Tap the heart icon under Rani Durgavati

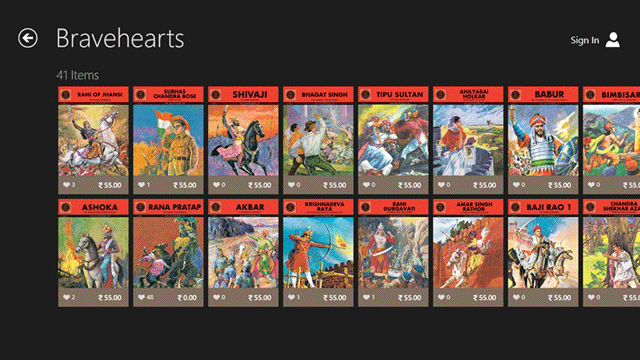(367, 298)
